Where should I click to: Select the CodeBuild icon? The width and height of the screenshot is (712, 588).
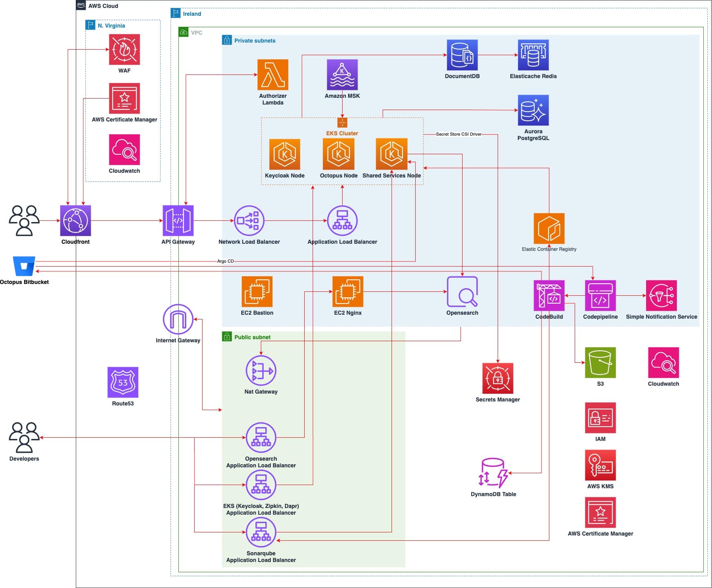tap(549, 295)
